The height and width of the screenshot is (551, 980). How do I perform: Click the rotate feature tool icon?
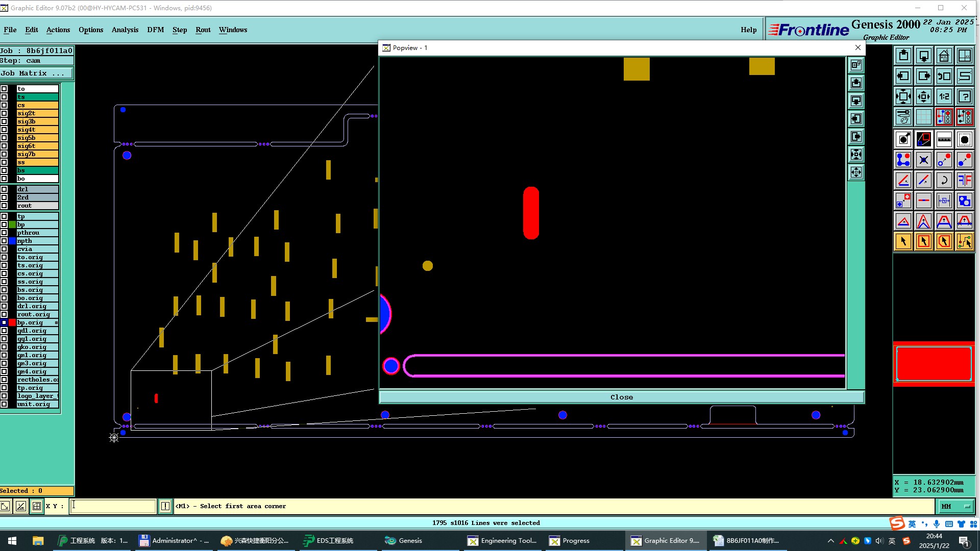944,180
